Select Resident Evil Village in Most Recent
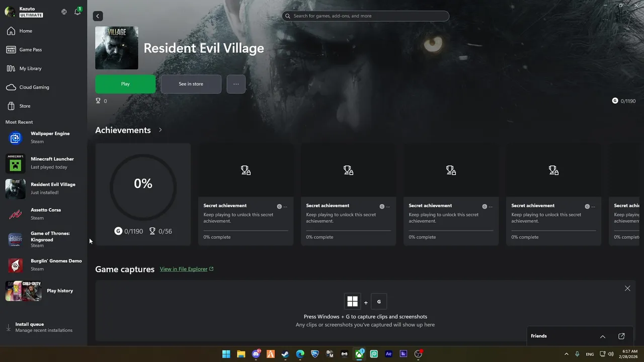This screenshot has width=644, height=362. (x=44, y=188)
